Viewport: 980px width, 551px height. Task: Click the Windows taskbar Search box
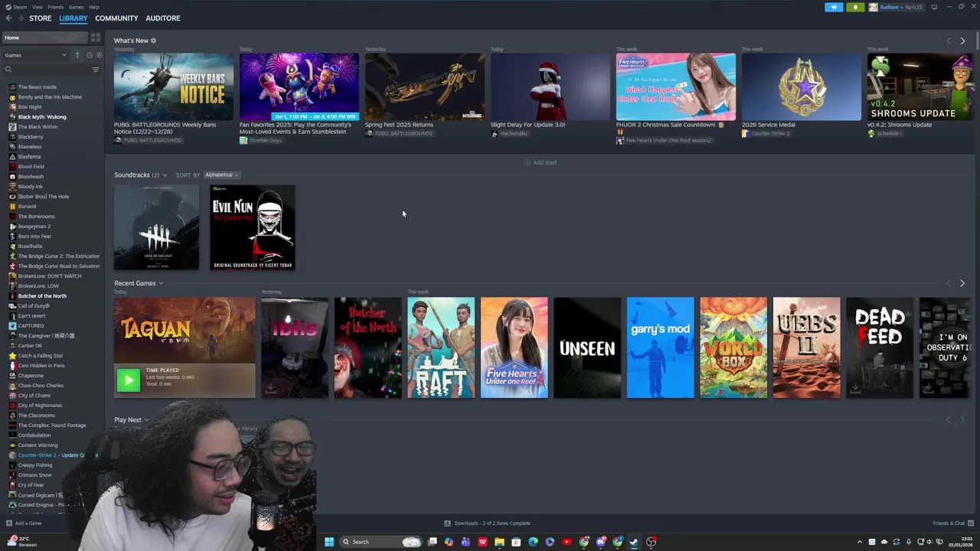381,542
